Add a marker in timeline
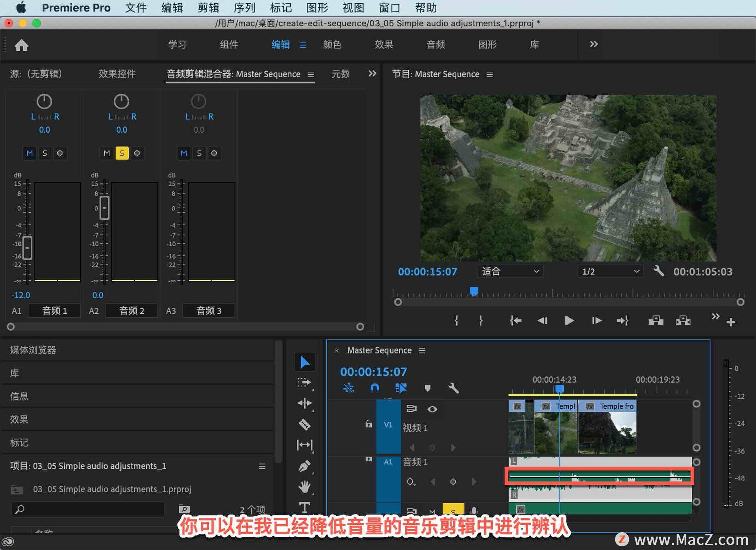This screenshot has height=550, width=756. (x=427, y=388)
